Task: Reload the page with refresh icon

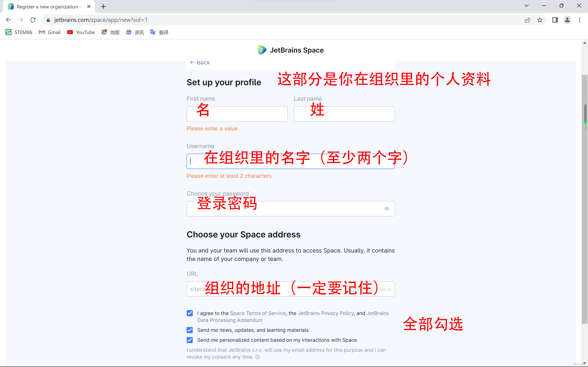Action: tap(33, 20)
